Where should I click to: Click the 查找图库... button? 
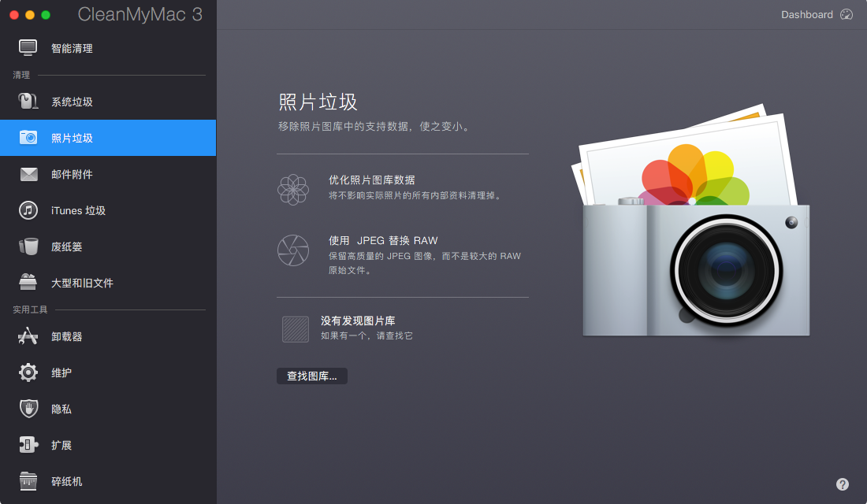[312, 376]
